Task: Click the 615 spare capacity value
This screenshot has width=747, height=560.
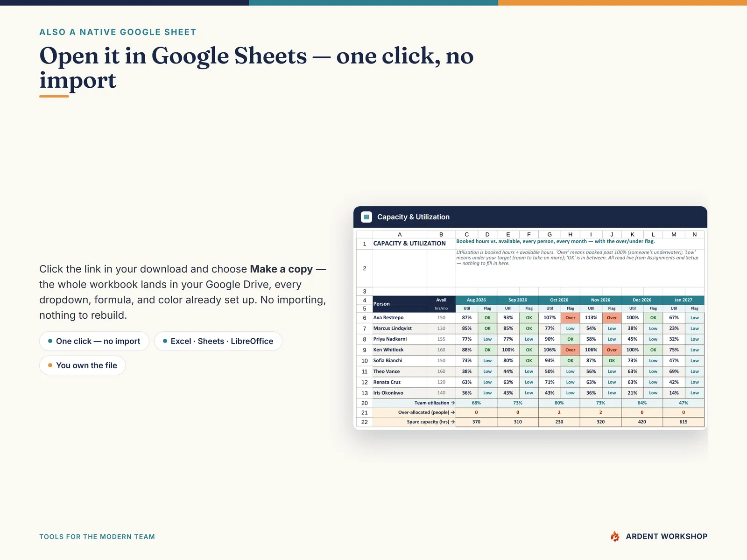Action: 684,422
